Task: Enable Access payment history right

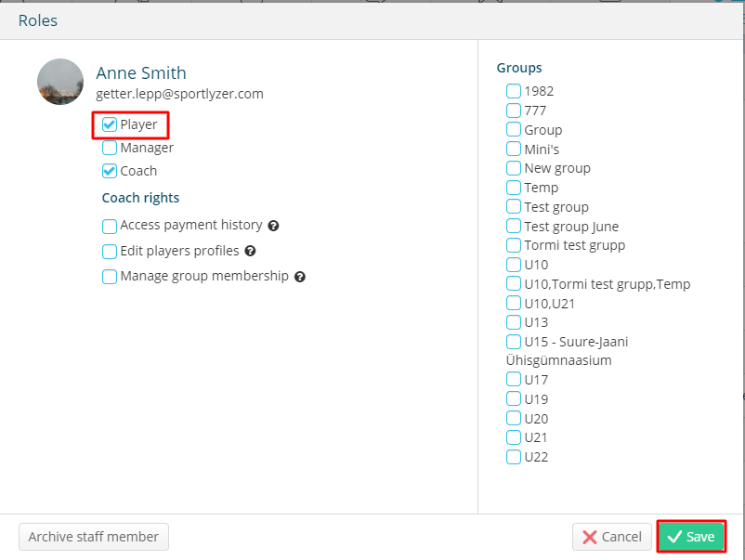Action: (110, 227)
